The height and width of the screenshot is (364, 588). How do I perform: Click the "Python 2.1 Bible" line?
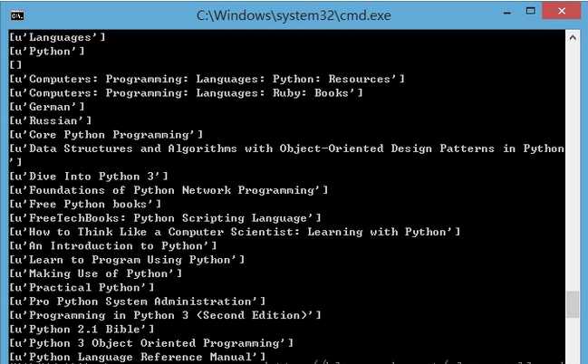pyautogui.click(x=82, y=329)
